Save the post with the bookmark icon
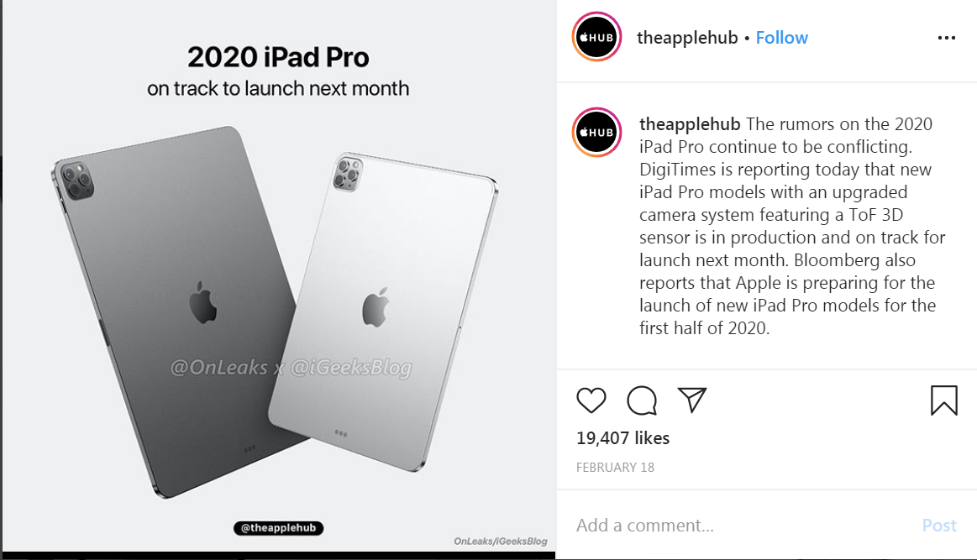The height and width of the screenshot is (560, 977). pos(944,400)
